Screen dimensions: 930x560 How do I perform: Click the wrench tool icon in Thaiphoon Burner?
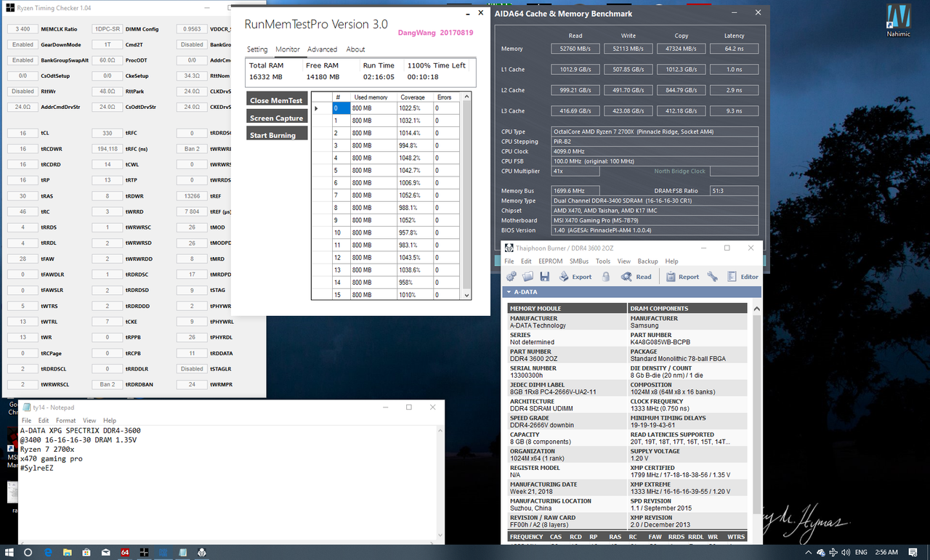click(x=713, y=277)
